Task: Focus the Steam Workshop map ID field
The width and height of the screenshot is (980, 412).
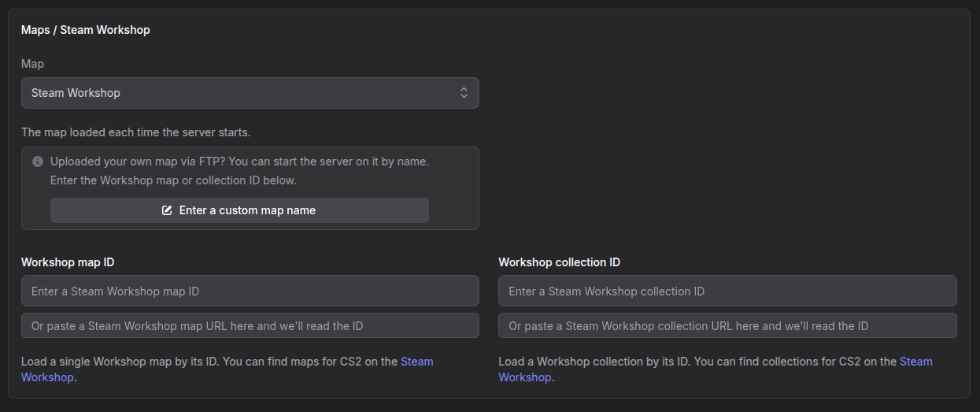Action: [250, 291]
